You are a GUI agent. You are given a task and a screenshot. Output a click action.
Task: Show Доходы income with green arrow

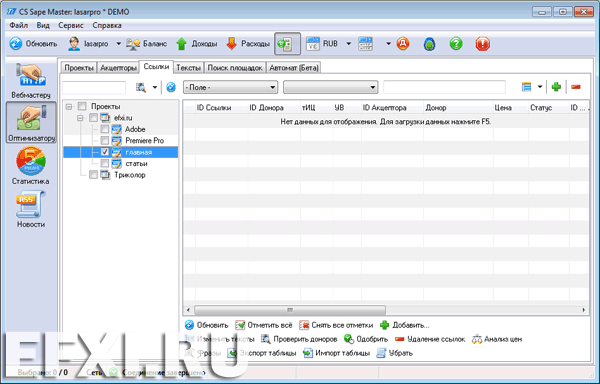[x=196, y=44]
